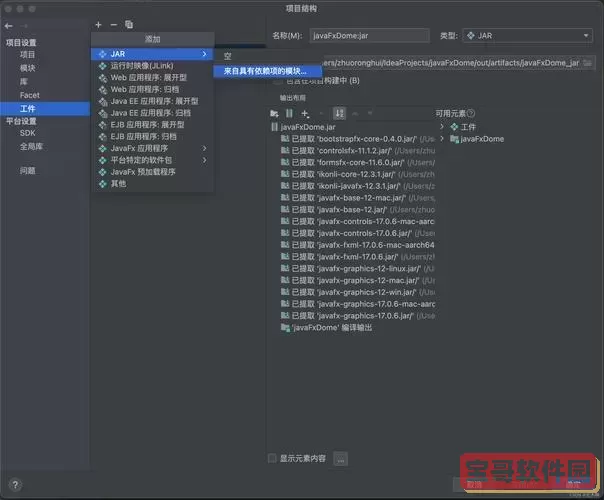Click the forward navigation arrow
This screenshot has width=604, height=500.
(24, 26)
